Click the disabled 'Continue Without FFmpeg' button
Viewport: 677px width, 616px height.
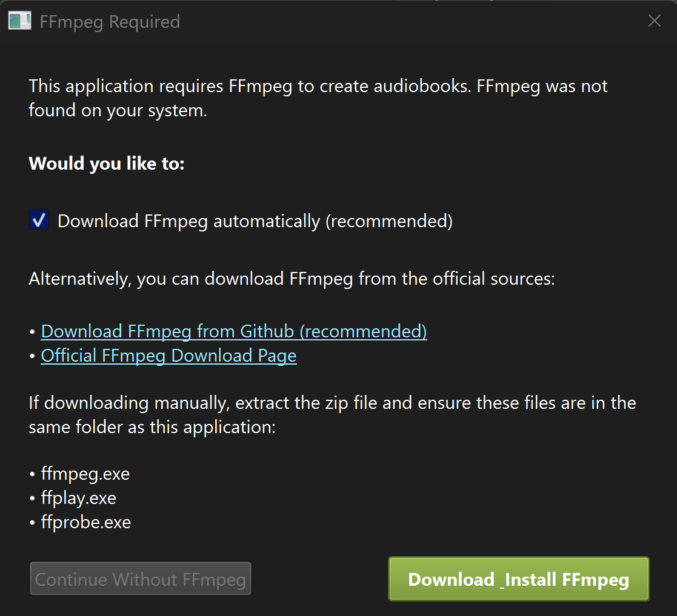tap(141, 578)
